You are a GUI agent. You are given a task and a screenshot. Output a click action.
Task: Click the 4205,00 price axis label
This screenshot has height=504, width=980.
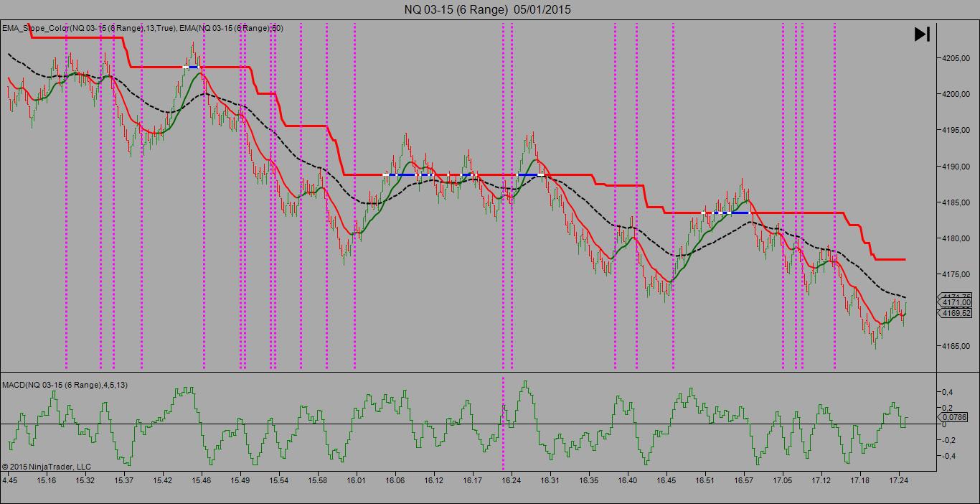(957, 59)
